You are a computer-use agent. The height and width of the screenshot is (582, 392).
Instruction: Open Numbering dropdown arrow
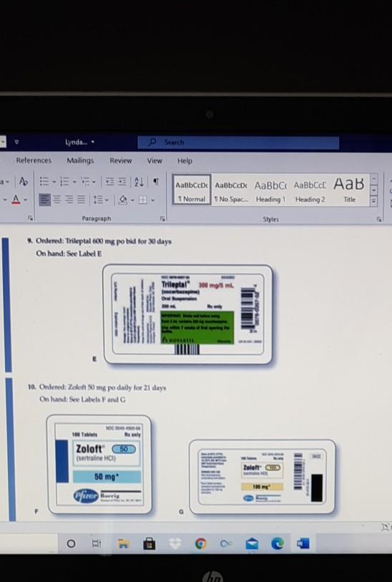[x=74, y=182]
